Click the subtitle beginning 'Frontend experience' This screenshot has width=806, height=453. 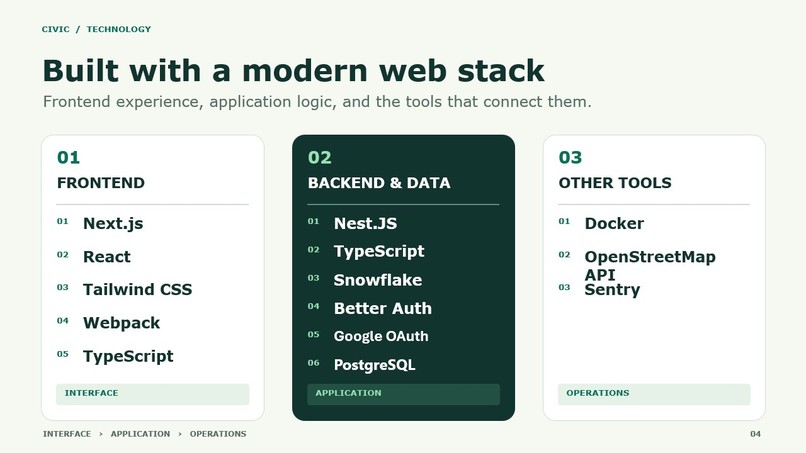coord(317,102)
